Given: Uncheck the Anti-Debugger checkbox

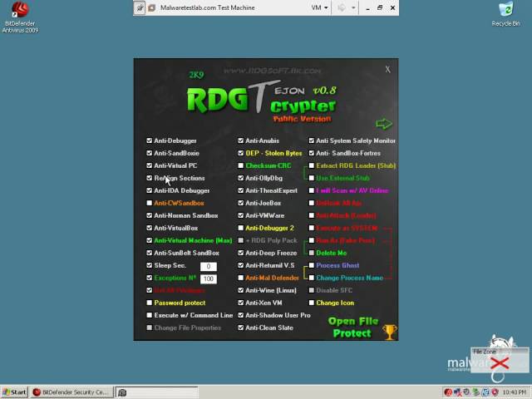Looking at the screenshot, I should pos(150,140).
